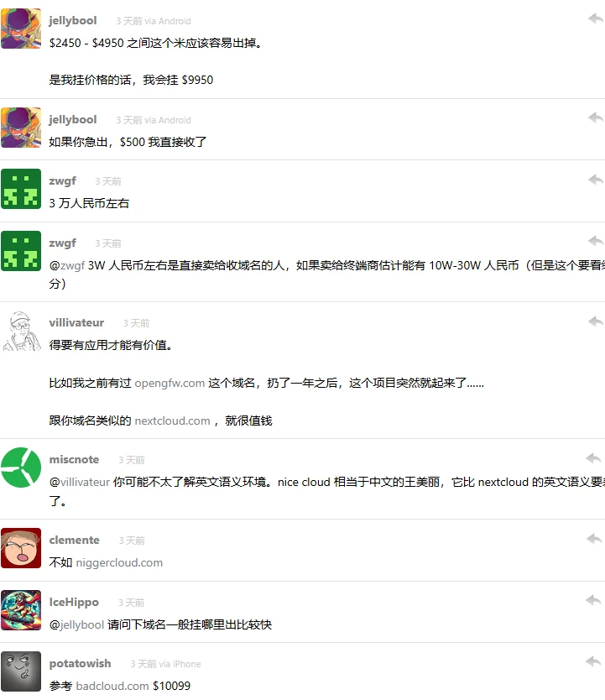Click zwgf's green pixel avatar in first comment
The height and width of the screenshot is (700, 605).
click(21, 189)
